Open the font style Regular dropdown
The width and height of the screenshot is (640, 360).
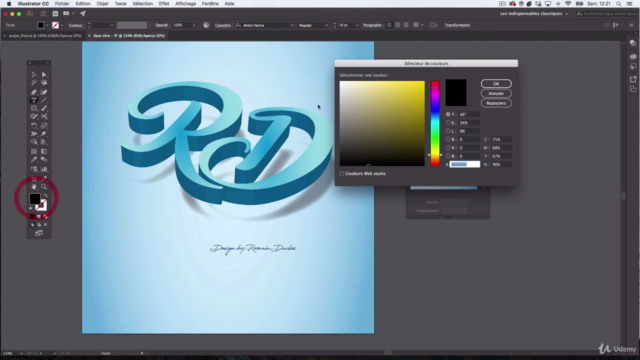[327, 25]
